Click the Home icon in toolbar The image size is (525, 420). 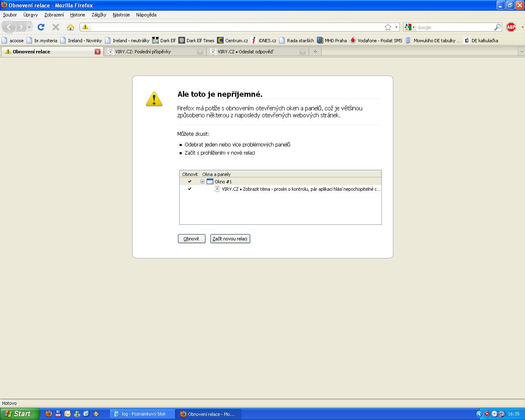pos(71,27)
